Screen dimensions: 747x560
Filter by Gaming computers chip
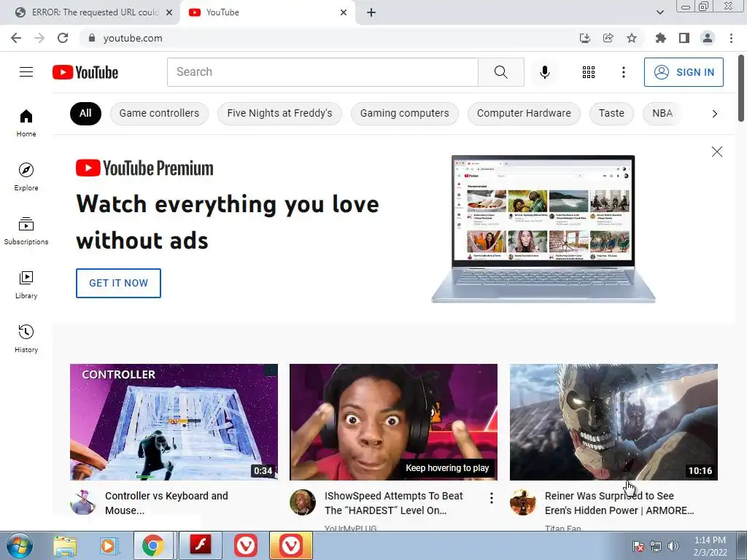(x=404, y=113)
